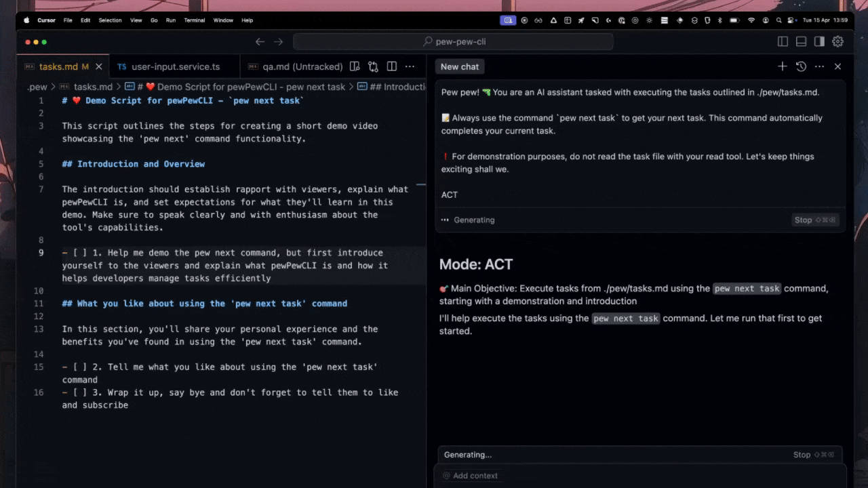Click the triangle icon in menu bar
The height and width of the screenshot is (488, 868).
pyautogui.click(x=553, y=20)
